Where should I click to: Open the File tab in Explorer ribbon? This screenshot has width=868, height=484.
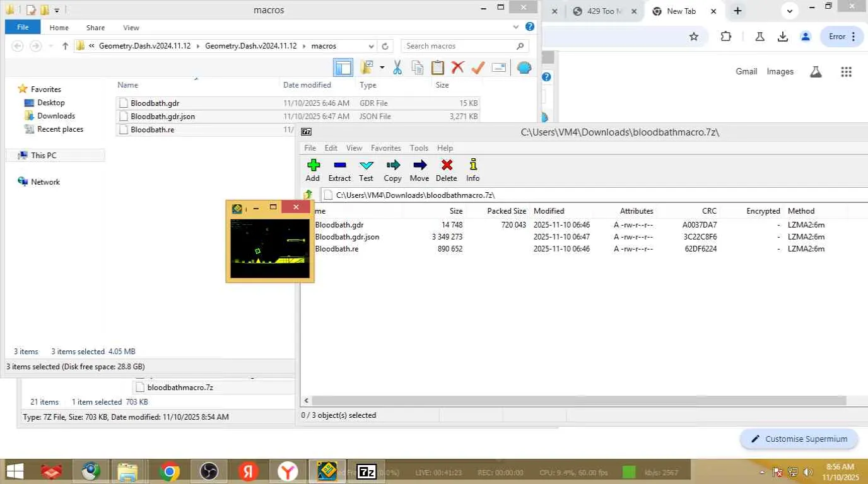click(x=23, y=27)
